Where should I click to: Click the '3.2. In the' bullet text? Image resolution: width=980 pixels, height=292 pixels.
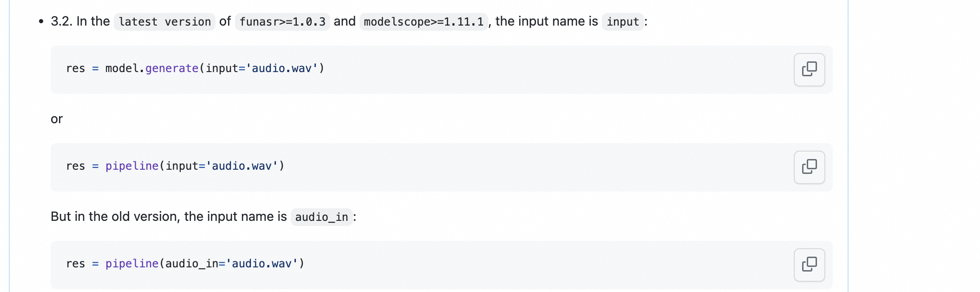[80, 21]
